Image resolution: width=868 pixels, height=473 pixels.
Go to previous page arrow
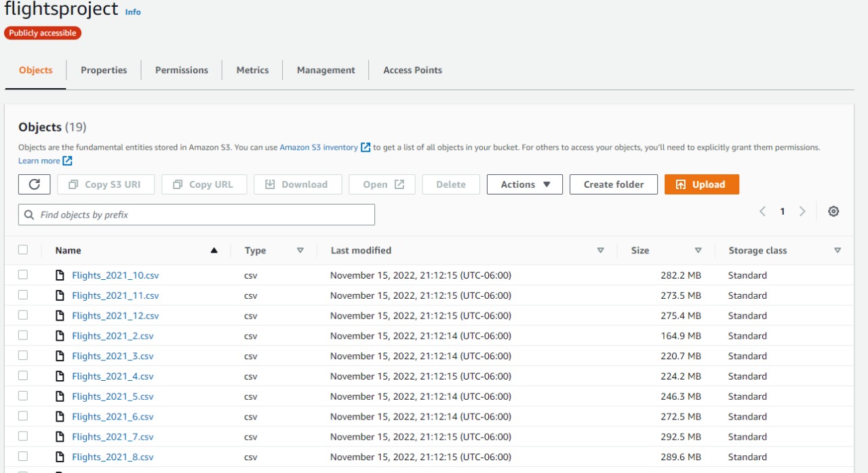(x=762, y=211)
